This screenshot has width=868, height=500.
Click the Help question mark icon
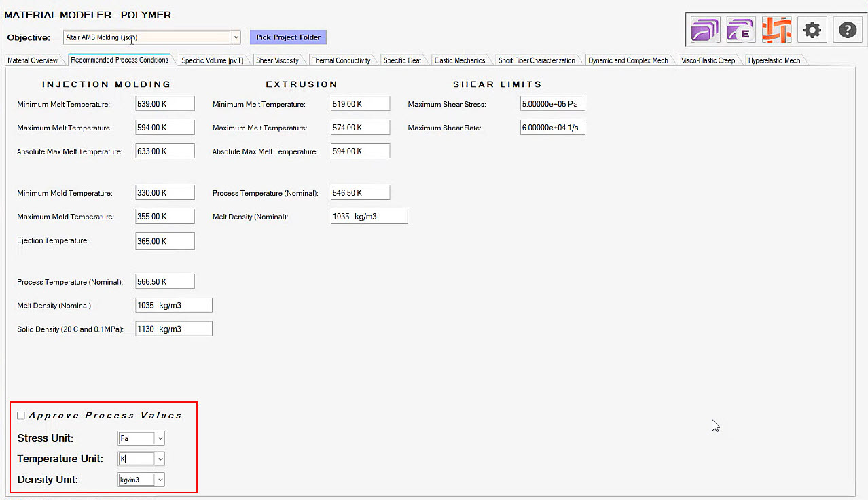(847, 30)
